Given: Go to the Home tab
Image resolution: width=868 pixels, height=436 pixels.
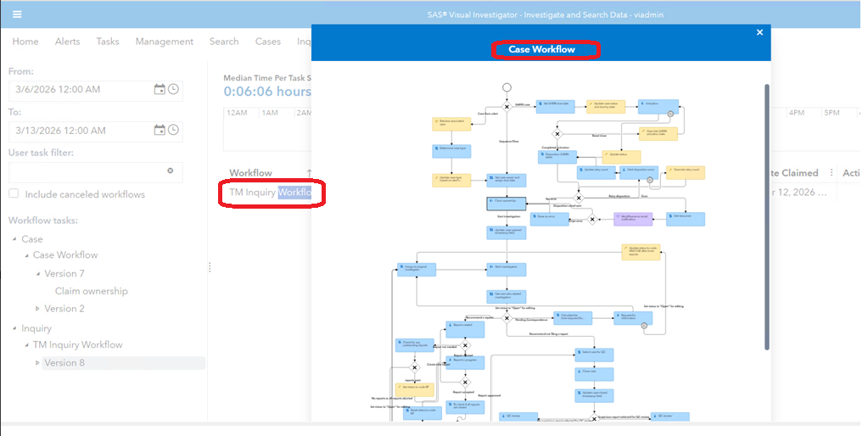Looking at the screenshot, I should tap(25, 42).
